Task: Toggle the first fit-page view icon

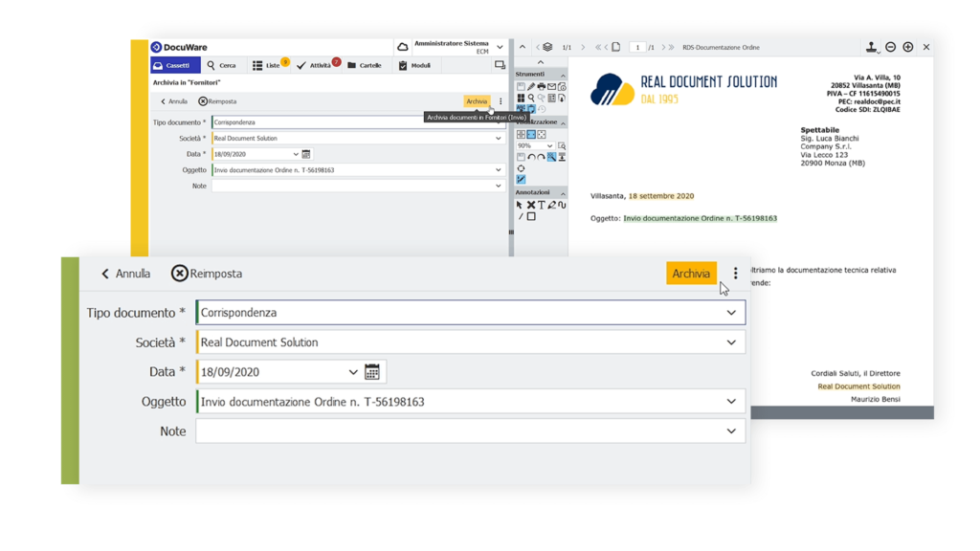Action: [x=521, y=134]
